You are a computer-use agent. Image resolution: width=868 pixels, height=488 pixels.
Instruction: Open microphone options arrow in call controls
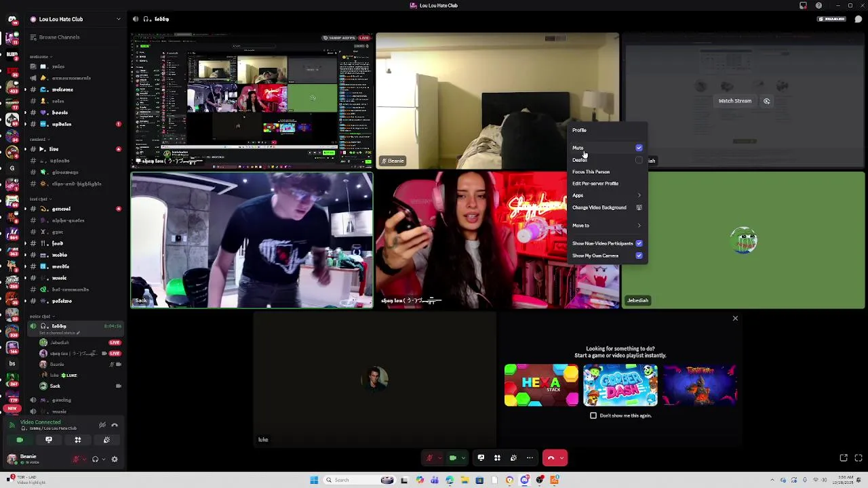tap(439, 458)
